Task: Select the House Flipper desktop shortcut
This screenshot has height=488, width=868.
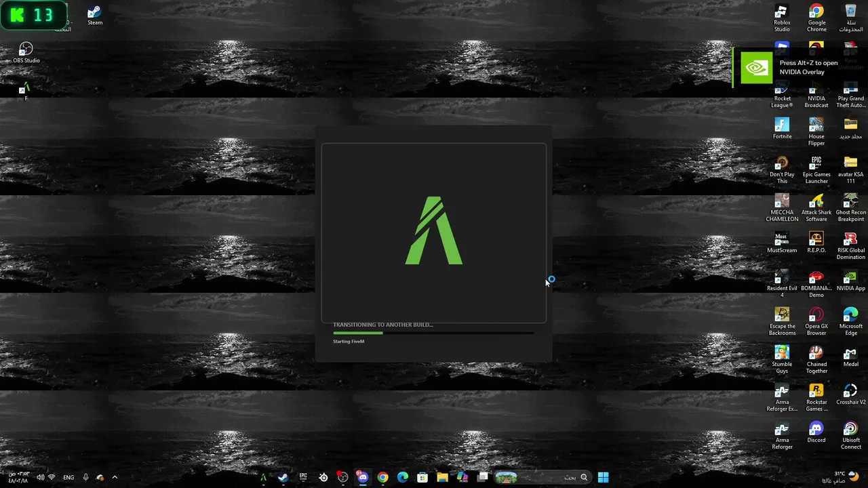Action: tap(816, 132)
